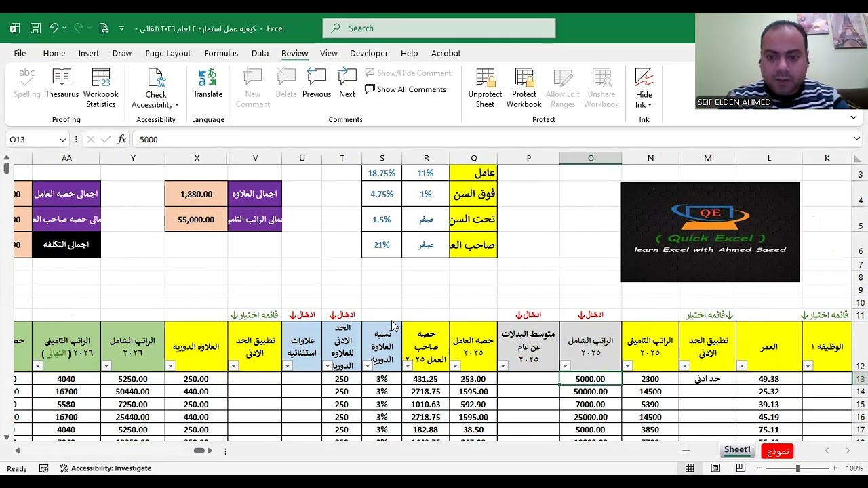Open filter dropdown for الراتب الشامل ٢٠٢٦ column
The height and width of the screenshot is (488, 868).
[x=106, y=366]
